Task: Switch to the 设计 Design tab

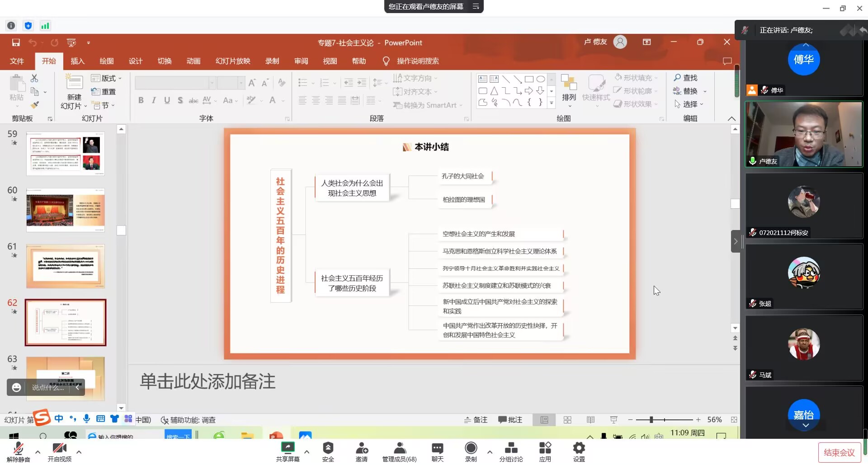Action: point(136,61)
